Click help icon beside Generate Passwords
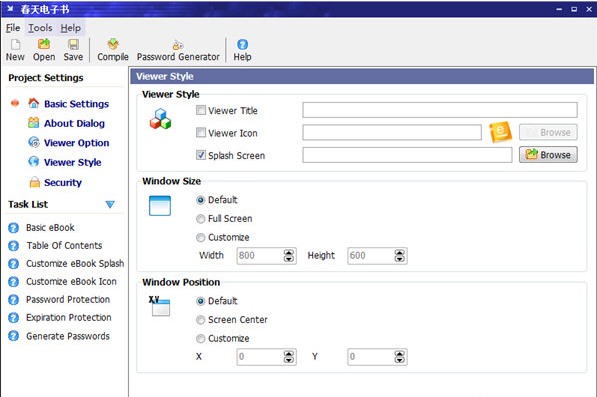597x397 pixels. point(13,336)
